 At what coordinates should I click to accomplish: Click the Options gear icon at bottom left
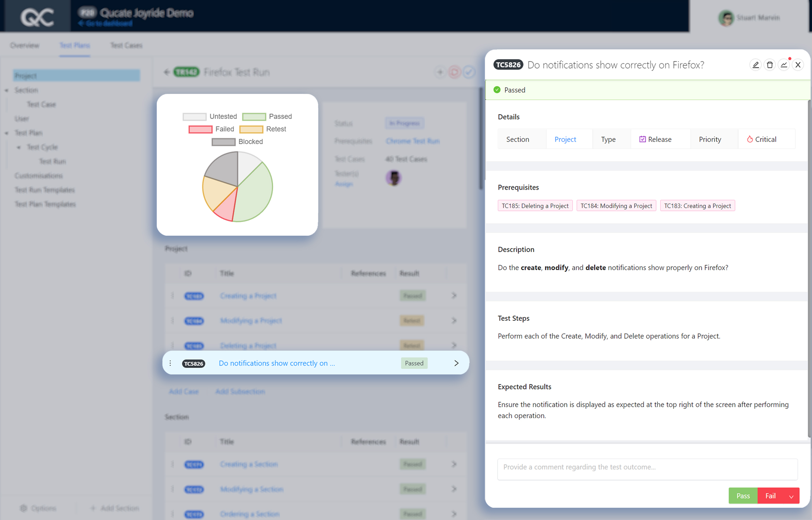click(x=24, y=508)
